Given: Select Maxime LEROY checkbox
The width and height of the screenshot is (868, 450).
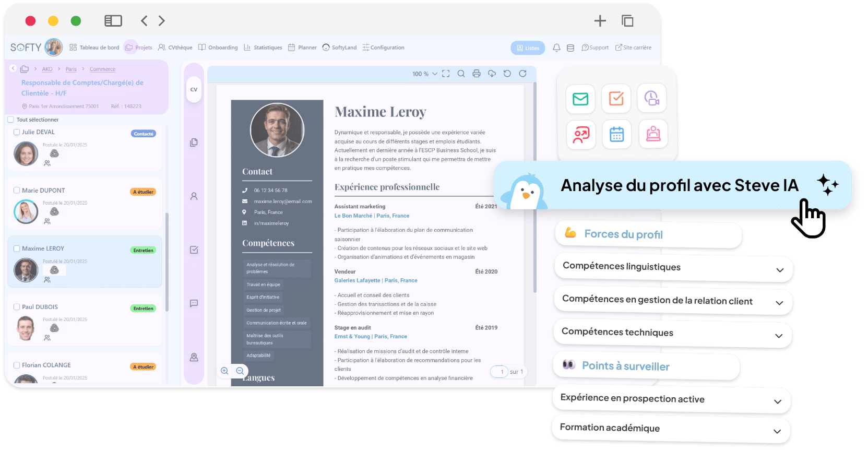Looking at the screenshot, I should pyautogui.click(x=17, y=248).
